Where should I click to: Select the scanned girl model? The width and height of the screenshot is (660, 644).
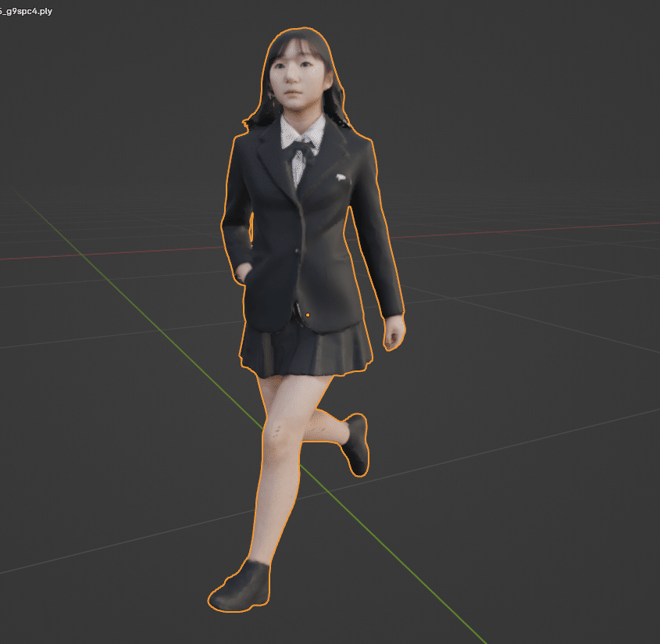pos(305,234)
